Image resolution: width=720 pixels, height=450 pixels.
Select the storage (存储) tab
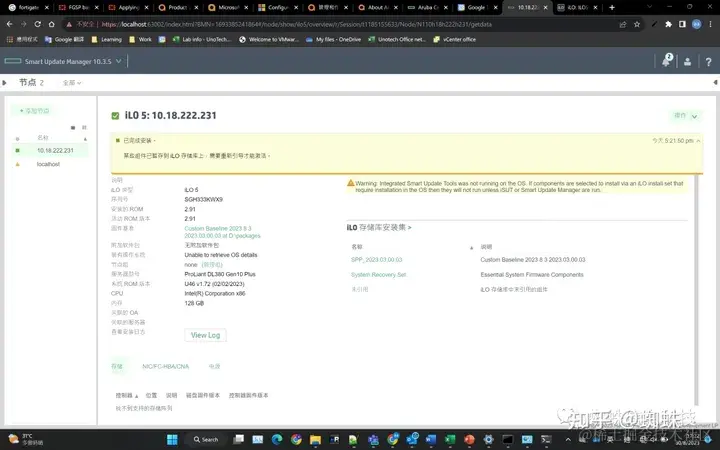click(117, 366)
